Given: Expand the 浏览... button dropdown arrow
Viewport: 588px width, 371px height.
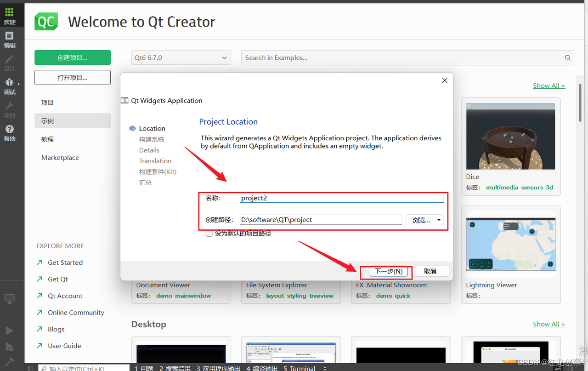Looking at the screenshot, I should 439,220.
